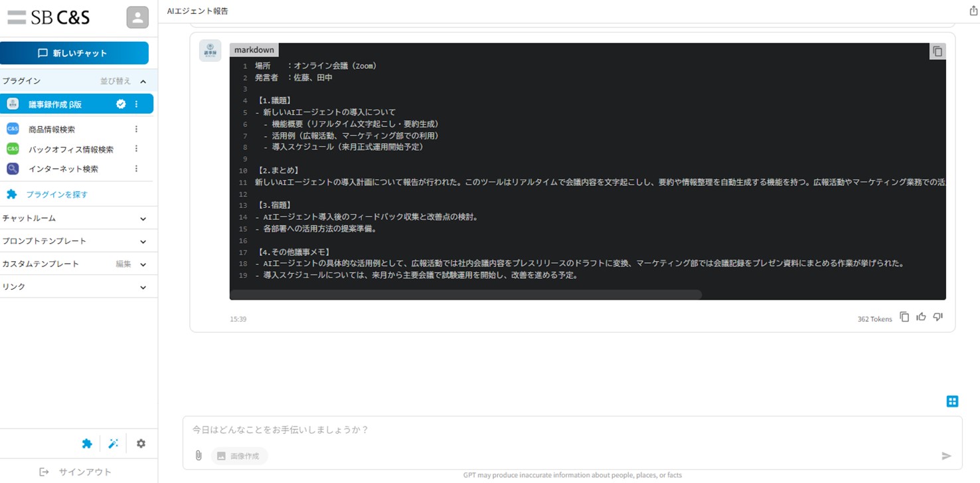Collapse the プラグイン section chevron

[x=143, y=81]
